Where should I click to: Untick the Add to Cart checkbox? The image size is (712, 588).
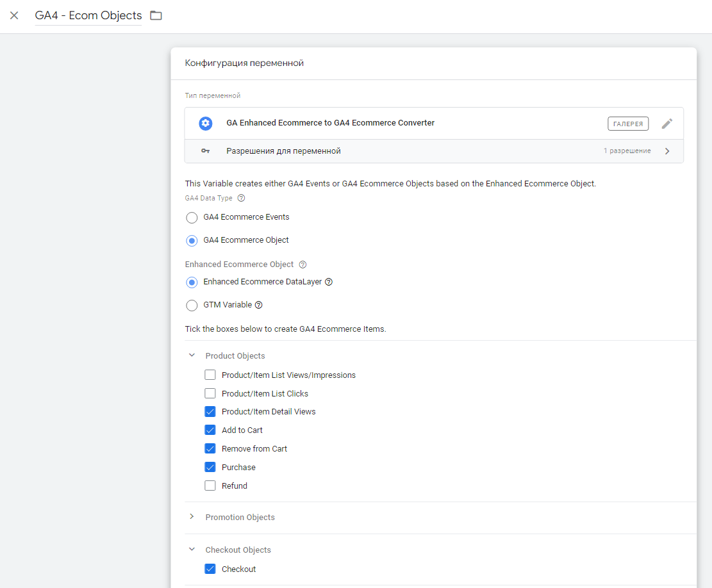[210, 430]
